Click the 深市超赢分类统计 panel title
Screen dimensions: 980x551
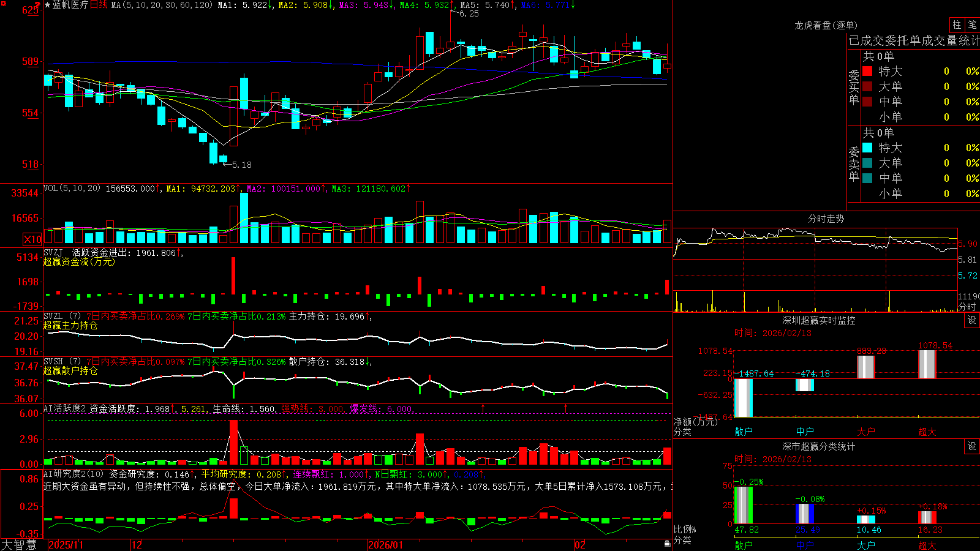click(x=819, y=446)
